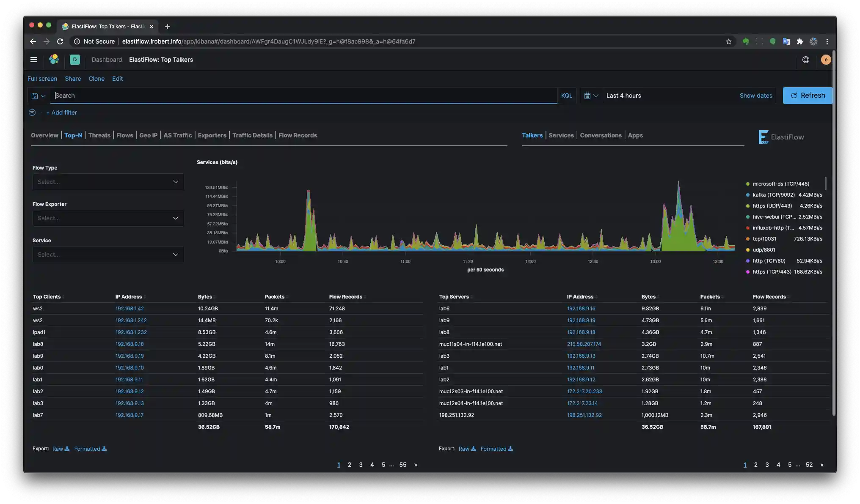This screenshot has width=860, height=504.
Task: Toggle kafka (TCP/9092) legend series
Action: [x=773, y=195]
